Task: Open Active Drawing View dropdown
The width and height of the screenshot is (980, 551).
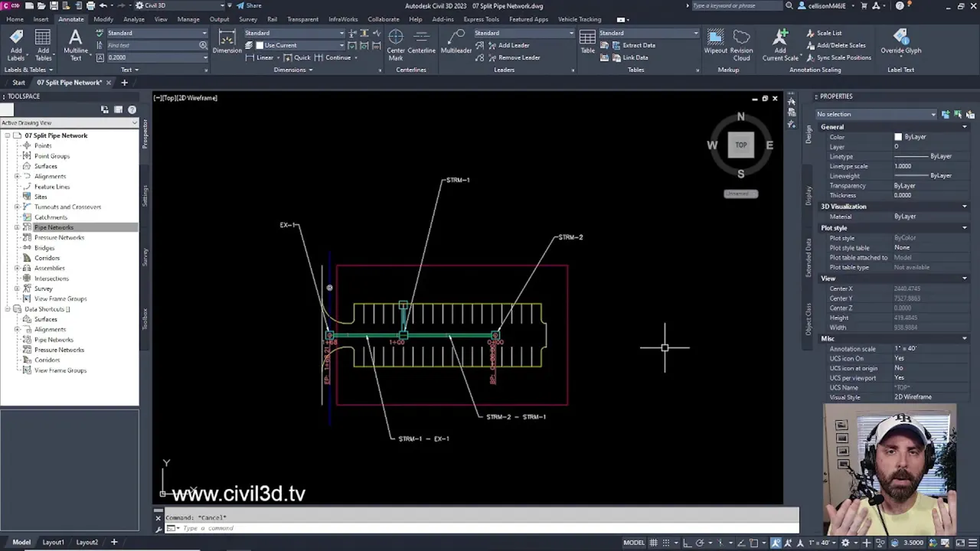Action: [x=69, y=122]
